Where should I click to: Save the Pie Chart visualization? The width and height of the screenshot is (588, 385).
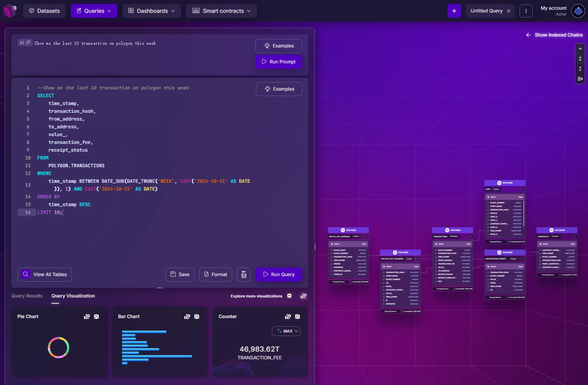coord(96,317)
